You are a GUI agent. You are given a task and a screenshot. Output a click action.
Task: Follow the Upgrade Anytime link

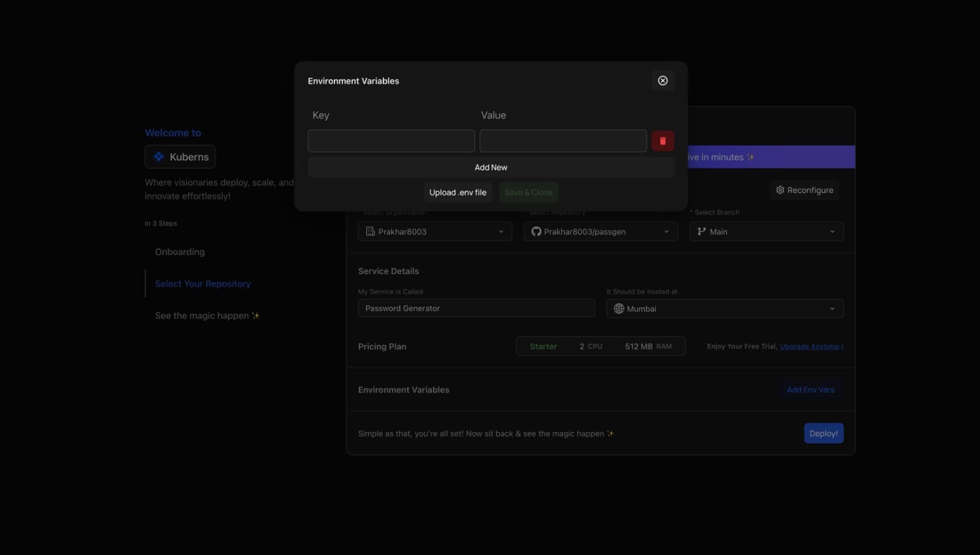[810, 346]
